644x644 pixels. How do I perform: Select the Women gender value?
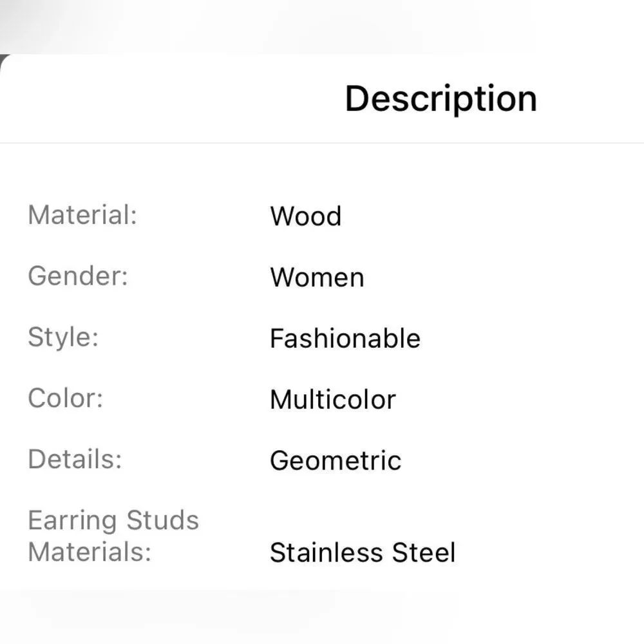click(x=317, y=278)
